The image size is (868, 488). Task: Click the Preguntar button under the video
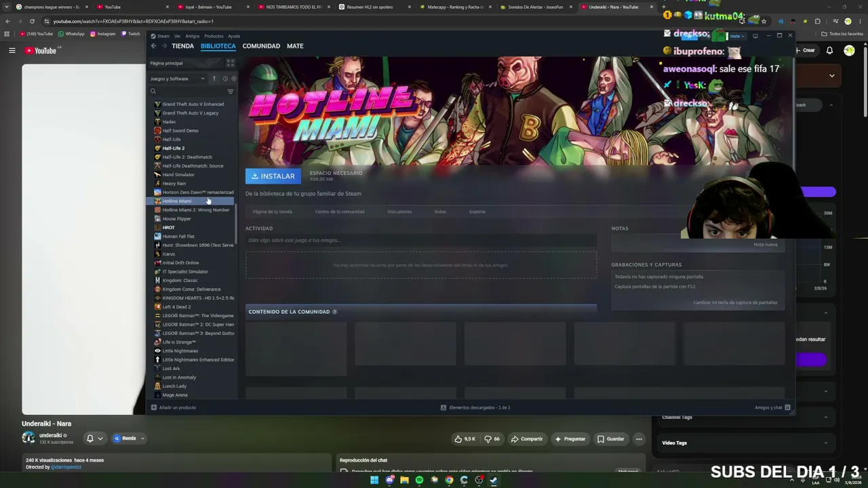570,439
